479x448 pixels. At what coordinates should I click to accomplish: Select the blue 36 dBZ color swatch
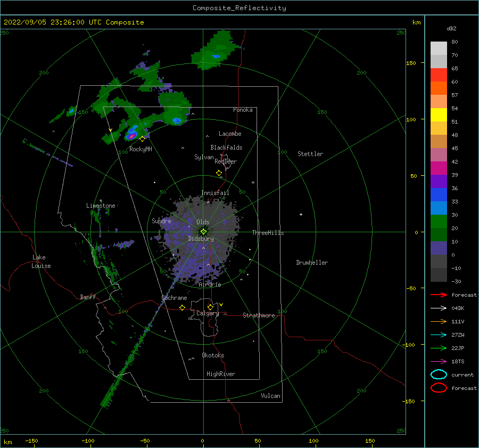[439, 194]
